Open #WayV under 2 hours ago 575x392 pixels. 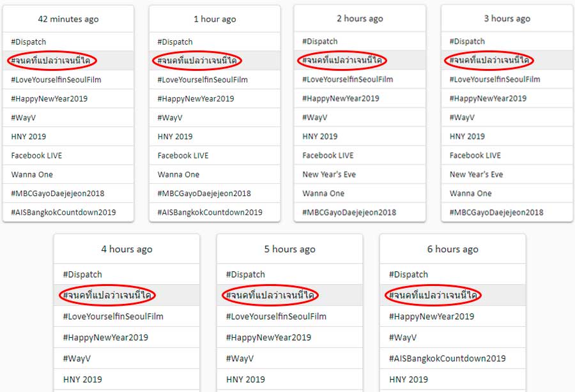tap(314, 117)
